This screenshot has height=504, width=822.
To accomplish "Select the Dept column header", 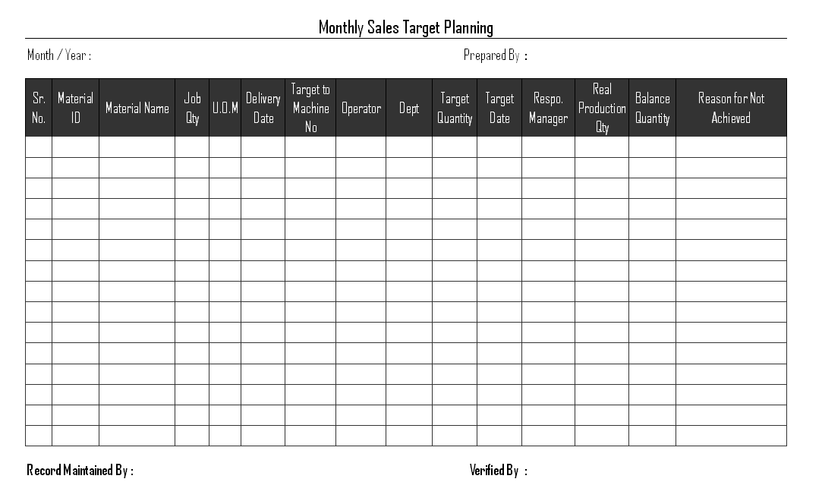I will coord(409,108).
